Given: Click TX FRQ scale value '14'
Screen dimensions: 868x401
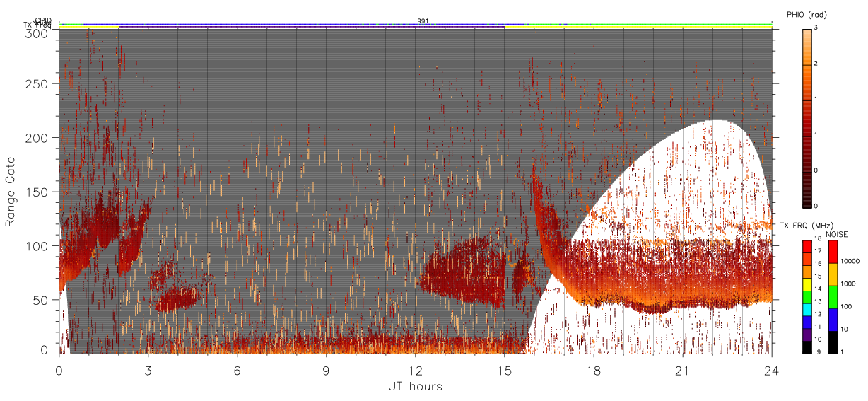Looking at the screenshot, I should point(818,289).
